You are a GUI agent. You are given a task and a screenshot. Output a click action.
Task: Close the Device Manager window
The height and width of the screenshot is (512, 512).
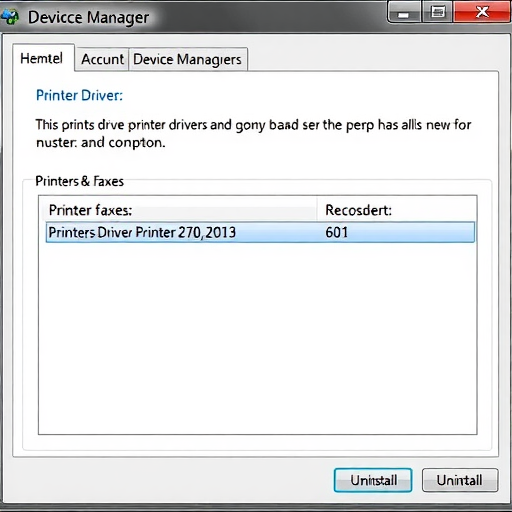tap(482, 12)
